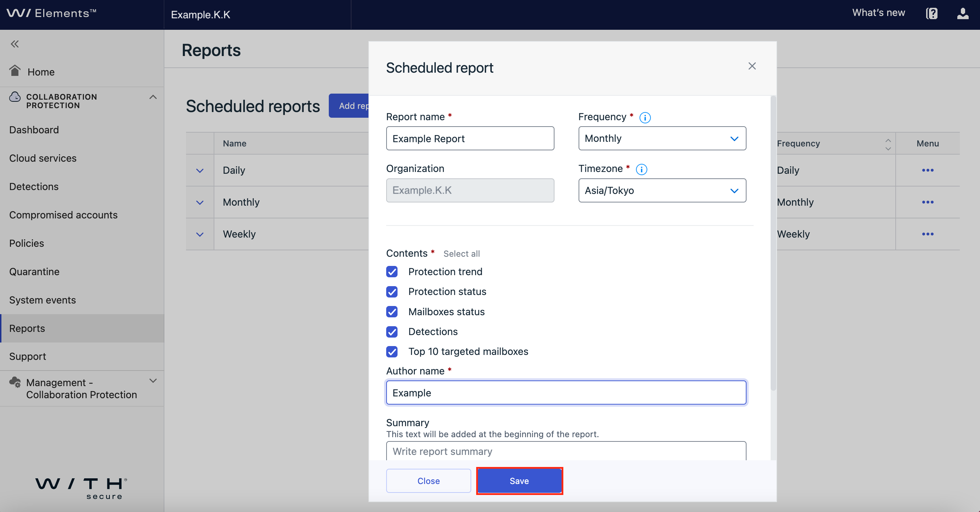Expand the Monthly report row

pos(200,202)
